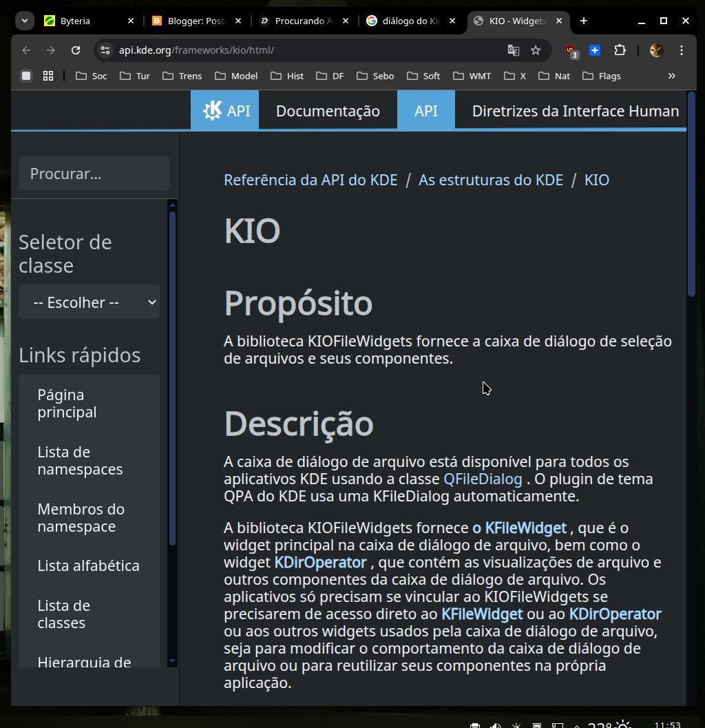The image size is (705, 728).
Task: Click the page's main vertical scrollbar thumb
Action: point(691,194)
